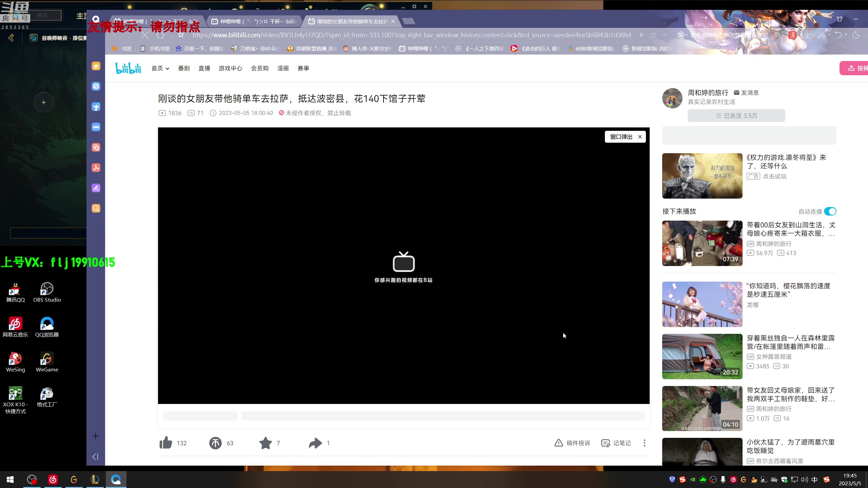868x488 pixels.
Task: Click the translate icon in toolbar
Action: [792, 35]
